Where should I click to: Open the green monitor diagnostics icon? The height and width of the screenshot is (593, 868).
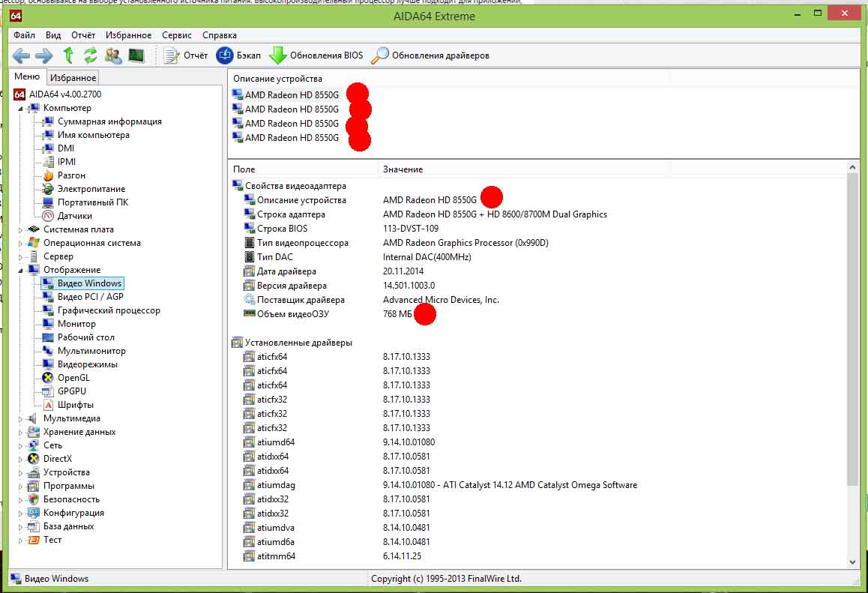(x=136, y=55)
